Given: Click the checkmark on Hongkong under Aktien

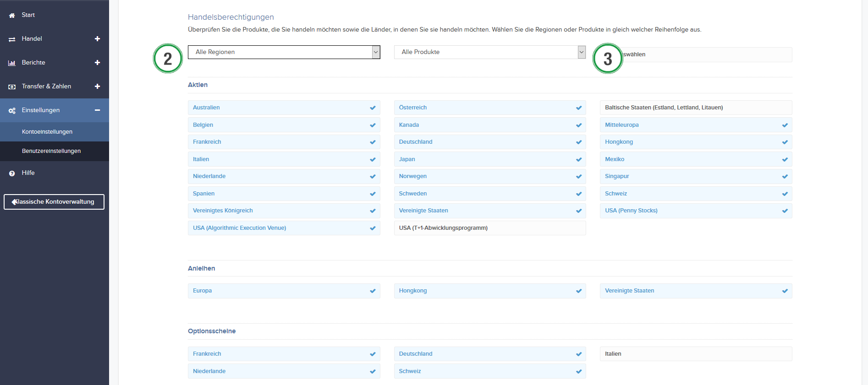Looking at the screenshot, I should [785, 142].
